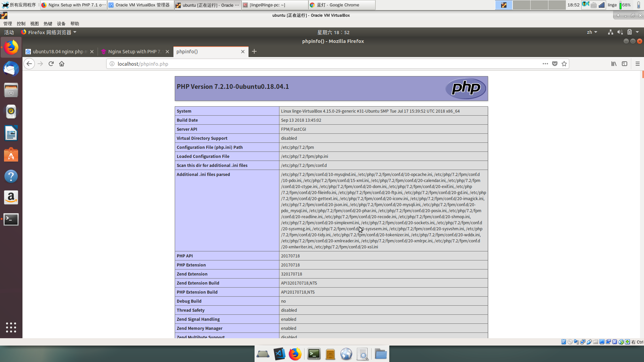Bookmark this page with star icon

coord(564,64)
